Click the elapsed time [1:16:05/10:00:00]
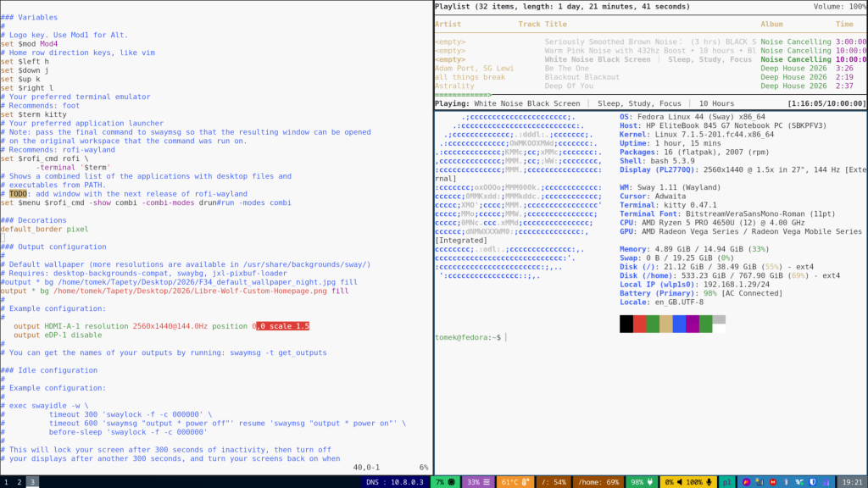Viewport: 868px width, 488px height. 826,103
